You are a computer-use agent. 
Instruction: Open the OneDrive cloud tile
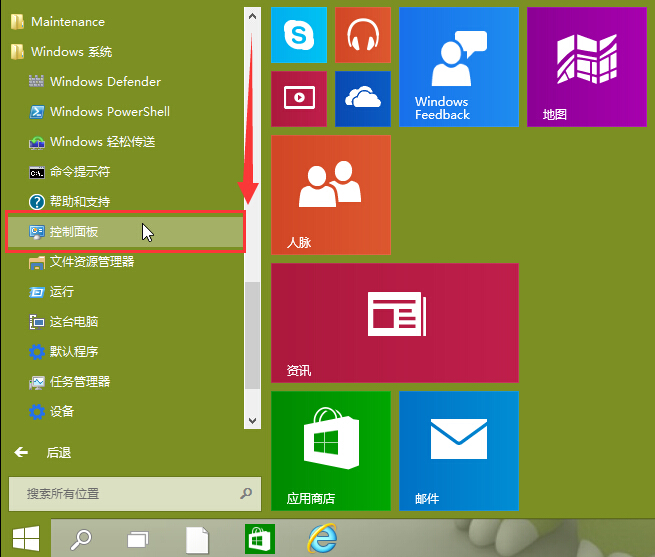pos(362,98)
